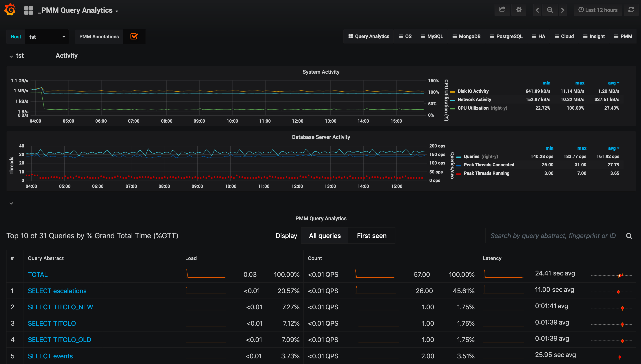This screenshot has width=641, height=364.
Task: Open the Cloud menu
Action: 564,37
